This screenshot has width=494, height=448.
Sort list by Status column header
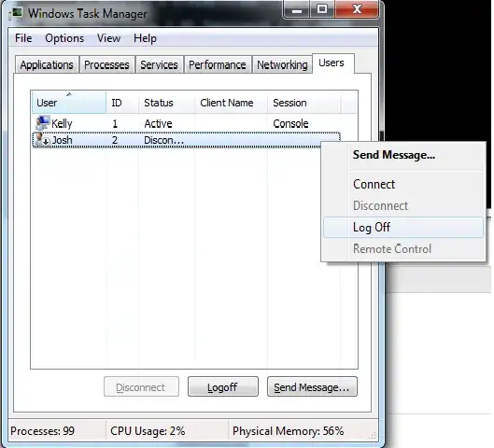(x=166, y=103)
